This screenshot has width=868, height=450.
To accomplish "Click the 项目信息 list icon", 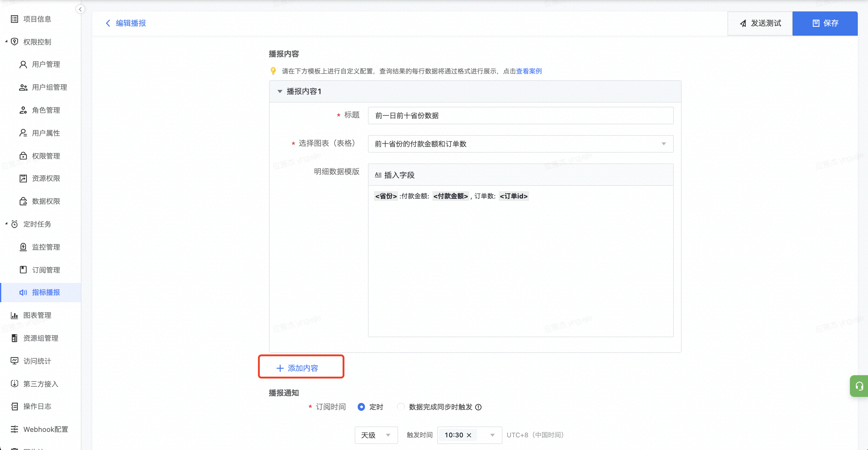I will coord(14,19).
